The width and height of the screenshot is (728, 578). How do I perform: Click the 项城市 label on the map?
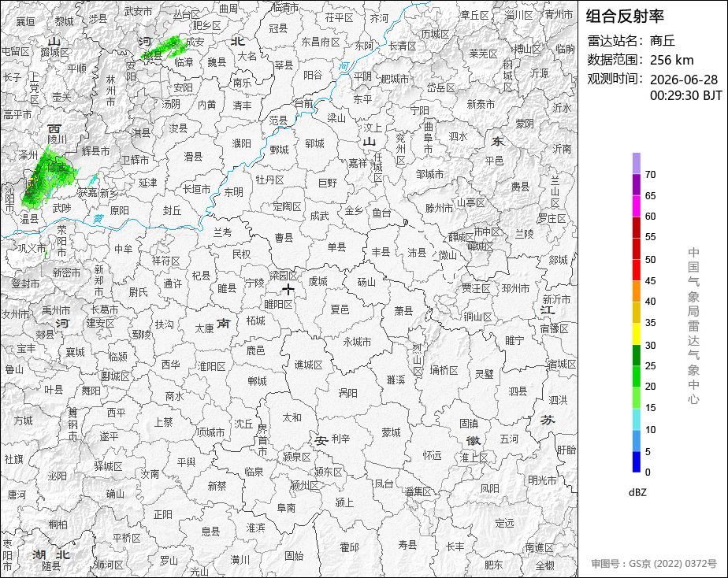pos(210,432)
